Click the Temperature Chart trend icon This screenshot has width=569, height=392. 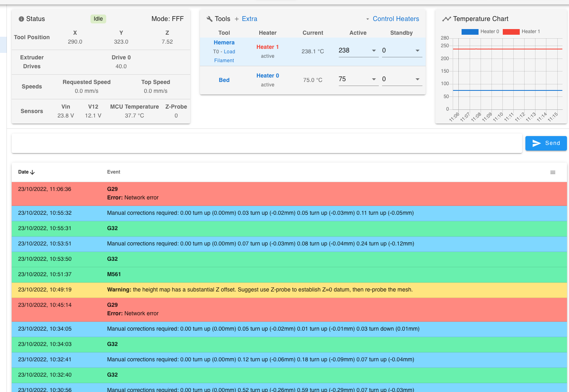447,19
